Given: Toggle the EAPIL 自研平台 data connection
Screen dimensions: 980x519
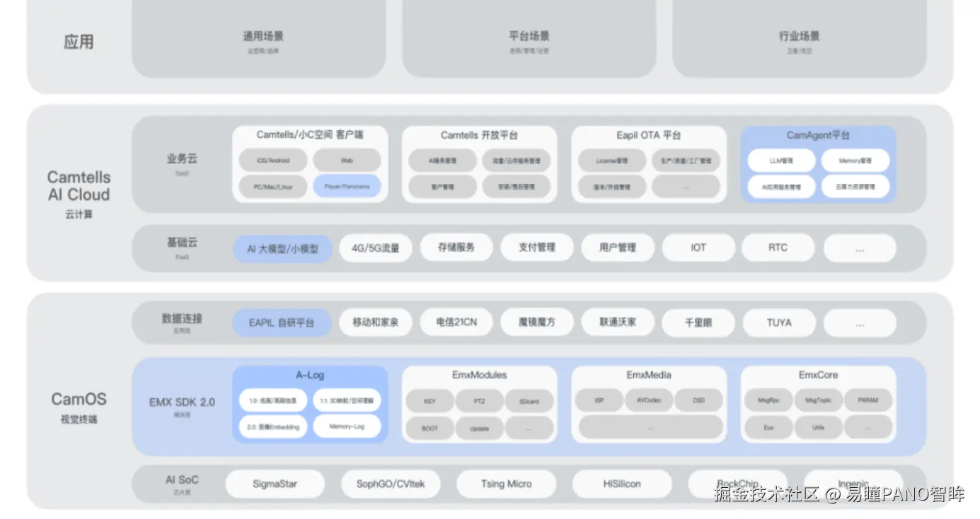Looking at the screenshot, I should click(x=283, y=322).
